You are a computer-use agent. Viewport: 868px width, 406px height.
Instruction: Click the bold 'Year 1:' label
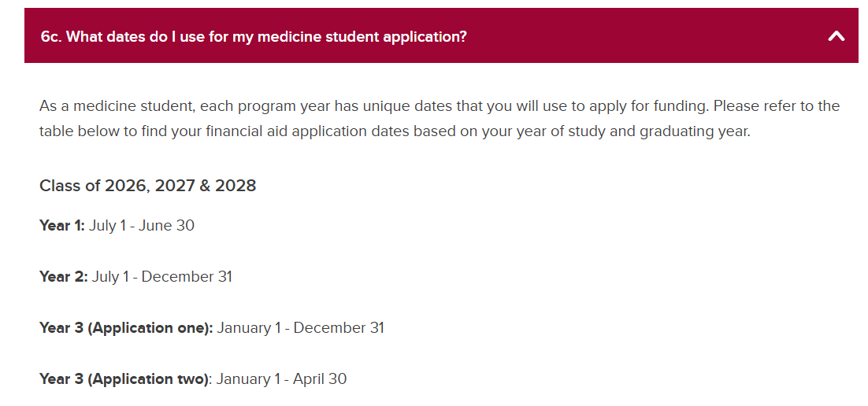(61, 226)
